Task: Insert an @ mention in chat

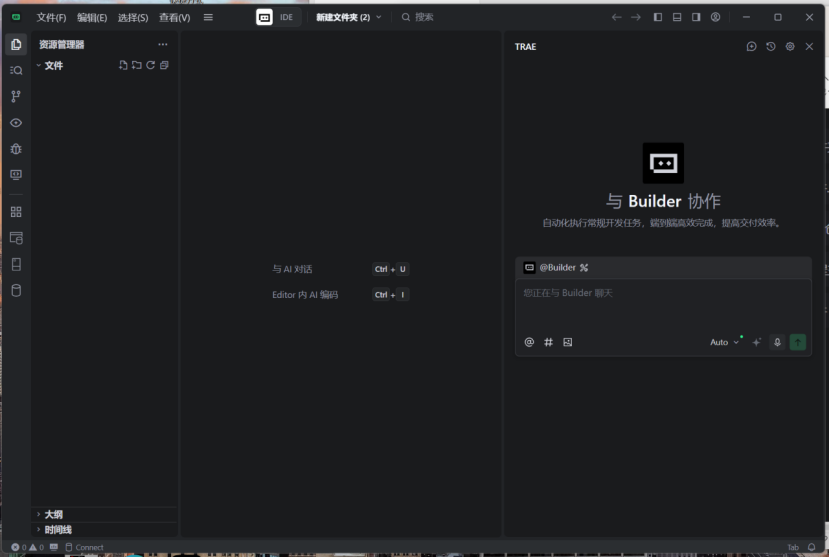Action: [x=529, y=342]
